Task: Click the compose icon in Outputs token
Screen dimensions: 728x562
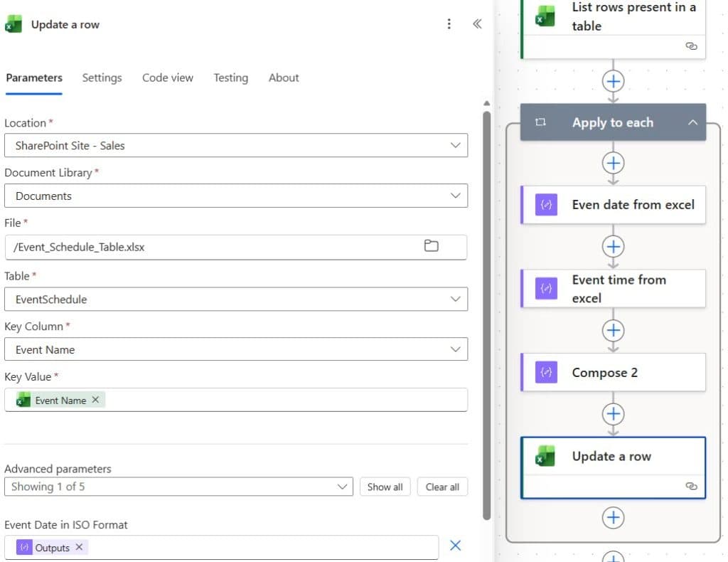Action: pyautogui.click(x=24, y=547)
